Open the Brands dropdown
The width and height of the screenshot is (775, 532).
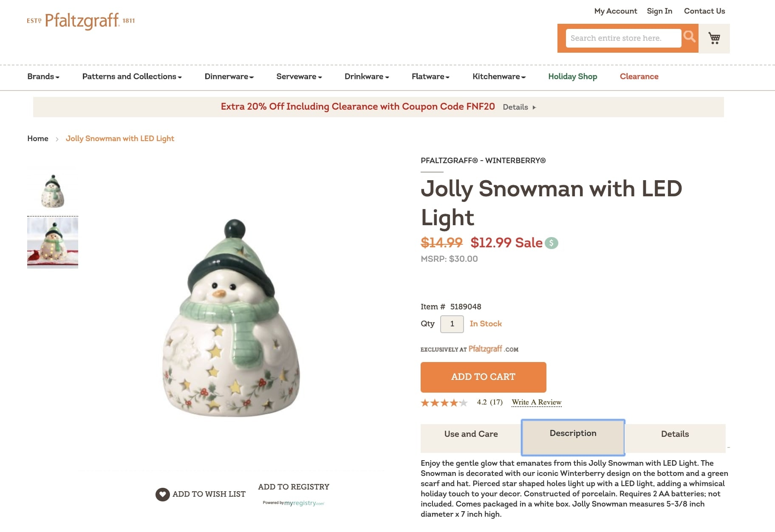tap(42, 76)
